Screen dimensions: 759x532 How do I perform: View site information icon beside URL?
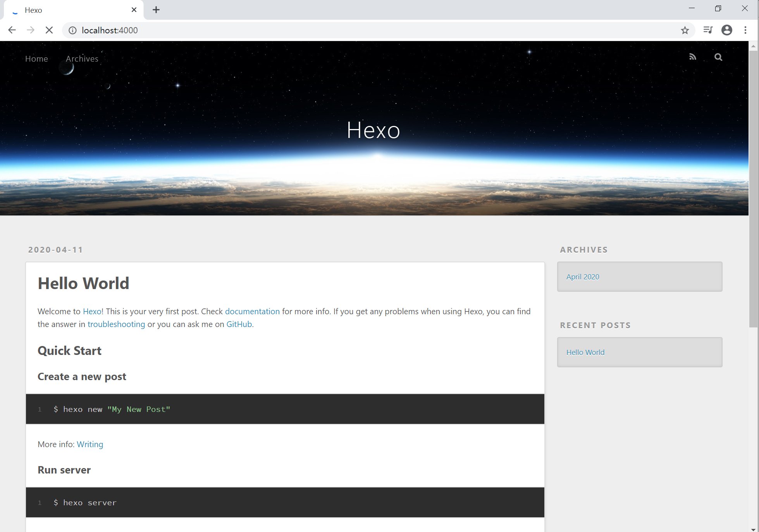(72, 30)
